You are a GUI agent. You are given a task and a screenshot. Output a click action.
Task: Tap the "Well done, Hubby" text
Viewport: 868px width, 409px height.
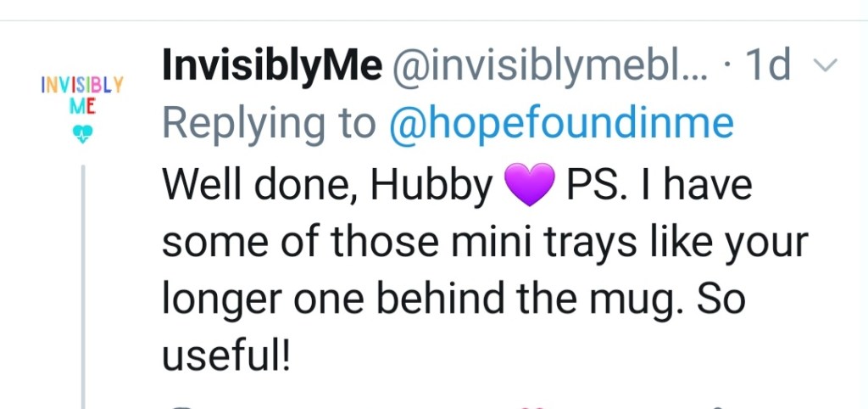[327, 186]
